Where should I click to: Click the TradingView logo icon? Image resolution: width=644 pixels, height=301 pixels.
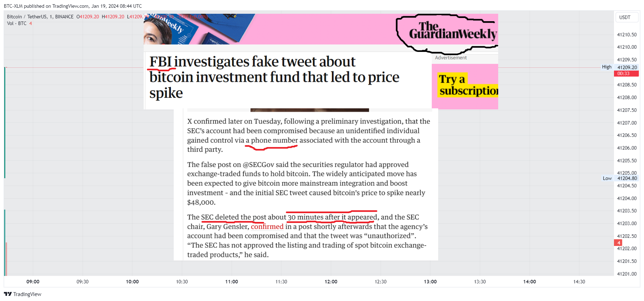(8, 294)
